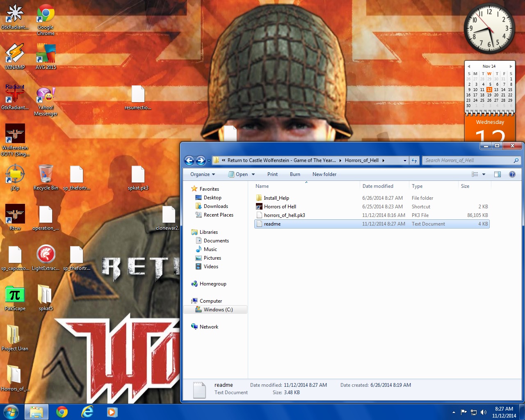Toggle the preview pane in Explorer
The image size is (525, 420).
498,174
